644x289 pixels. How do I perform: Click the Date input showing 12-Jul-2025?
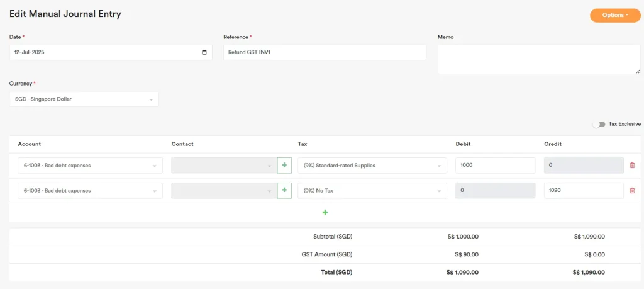point(101,52)
